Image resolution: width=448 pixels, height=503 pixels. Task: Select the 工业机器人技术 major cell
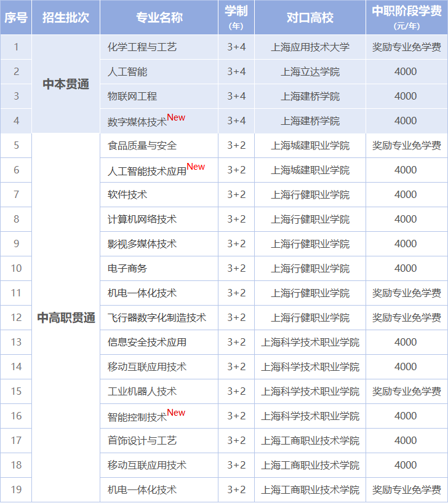coord(159,391)
